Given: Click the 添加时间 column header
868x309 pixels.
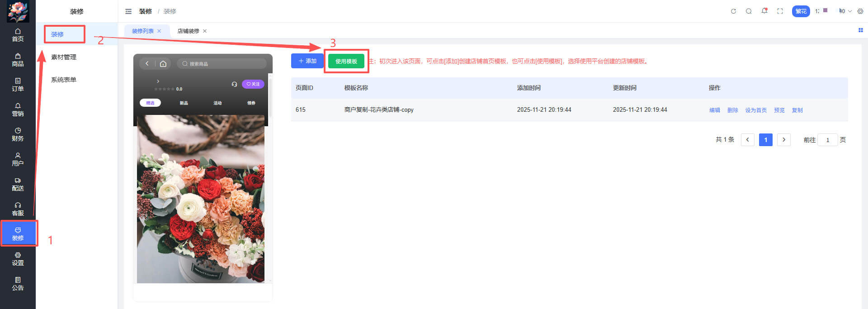Looking at the screenshot, I should coord(529,88).
